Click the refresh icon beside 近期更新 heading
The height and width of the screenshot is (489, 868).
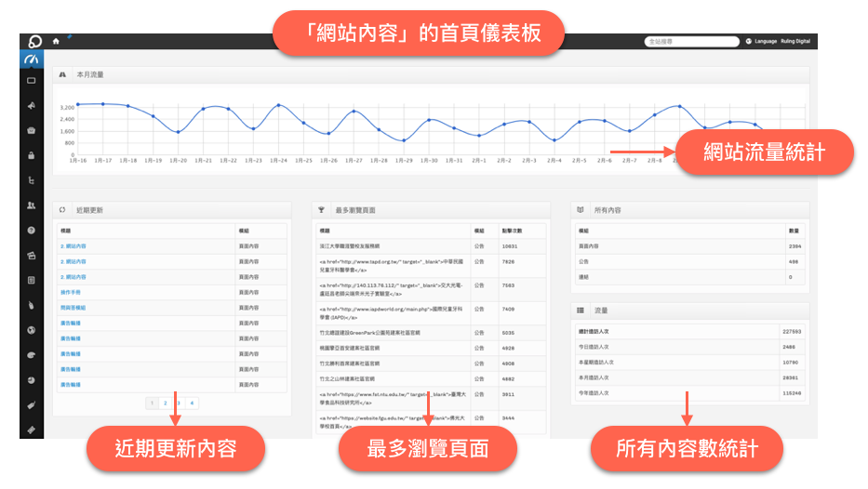pyautogui.click(x=63, y=210)
